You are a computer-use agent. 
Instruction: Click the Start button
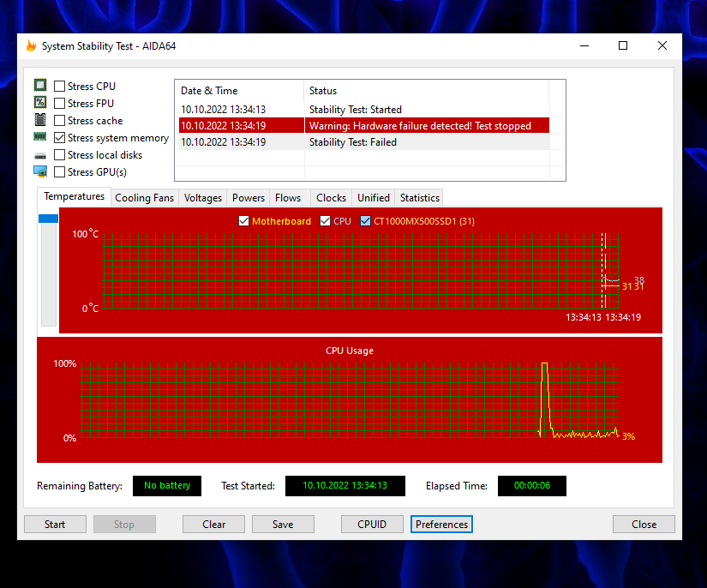(x=55, y=525)
